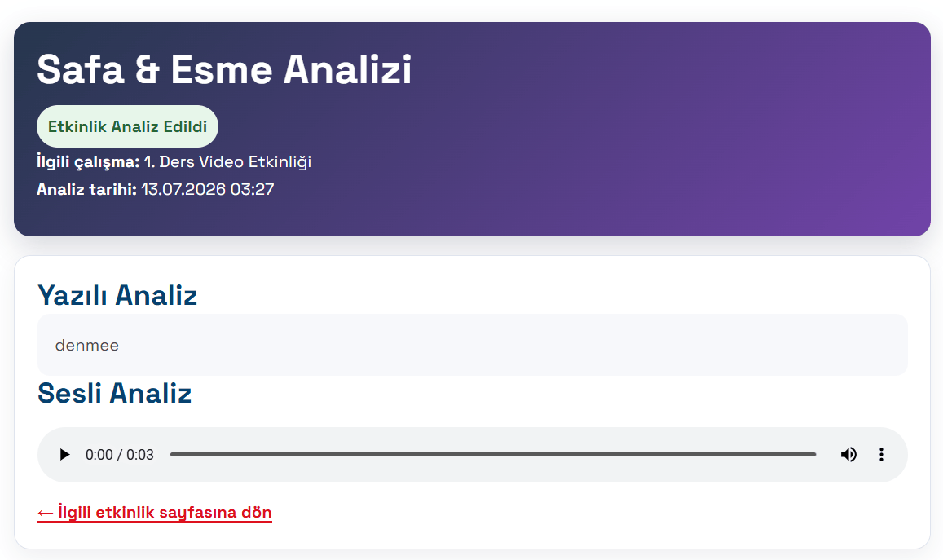The height and width of the screenshot is (560, 943).
Task: Mute the audio player volume
Action: (x=848, y=455)
